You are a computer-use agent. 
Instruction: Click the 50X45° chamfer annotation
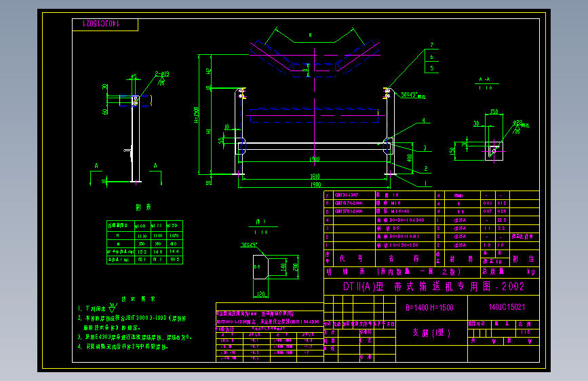(413, 95)
